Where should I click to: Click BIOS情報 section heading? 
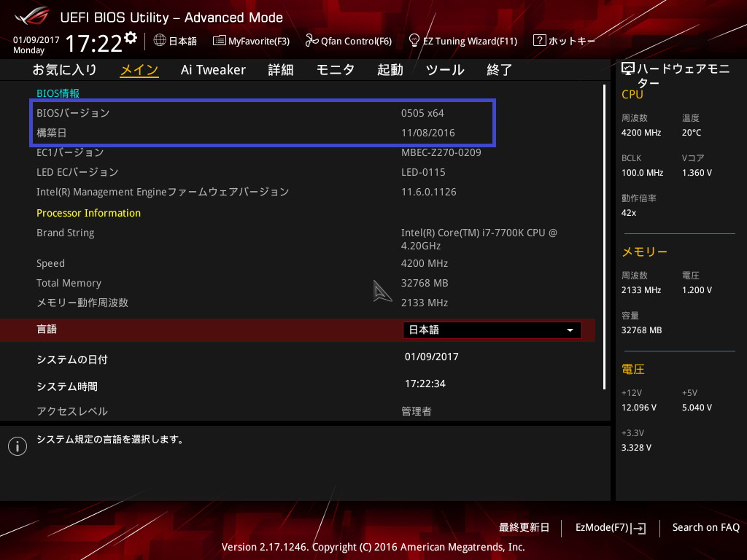click(x=58, y=93)
